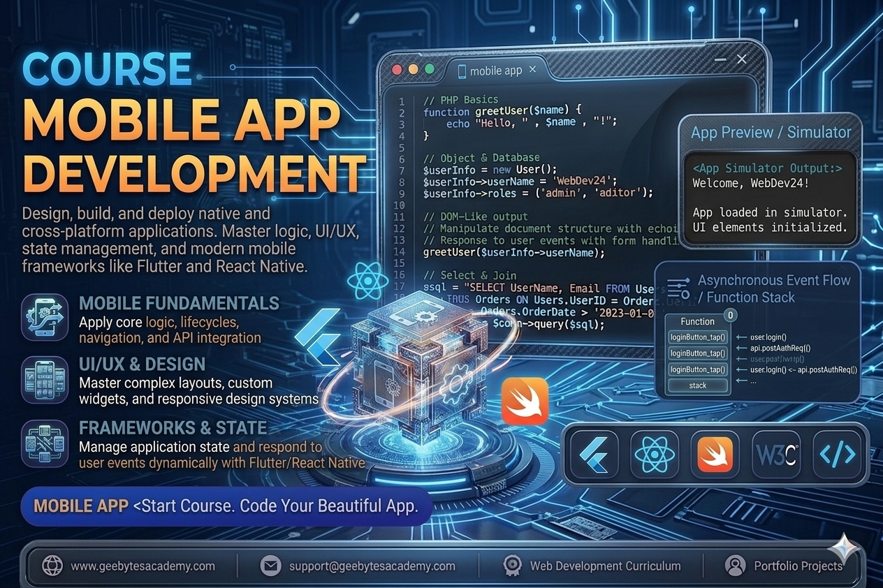Click the Start Course banner button
Viewport: 883px width, 588px height.
coord(226,506)
